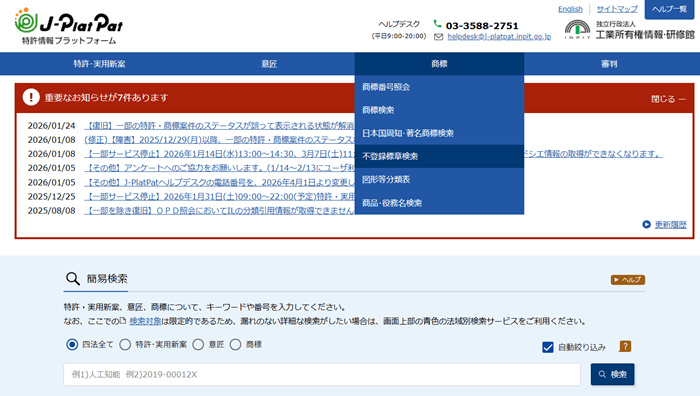Open the アンケートへのご協力 notice link
Image resolution: width=700 pixels, height=396 pixels.
219,168
